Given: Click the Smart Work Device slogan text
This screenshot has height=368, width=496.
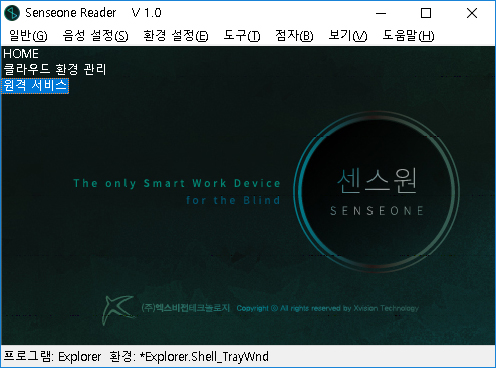Looking at the screenshot, I should pos(177,192).
